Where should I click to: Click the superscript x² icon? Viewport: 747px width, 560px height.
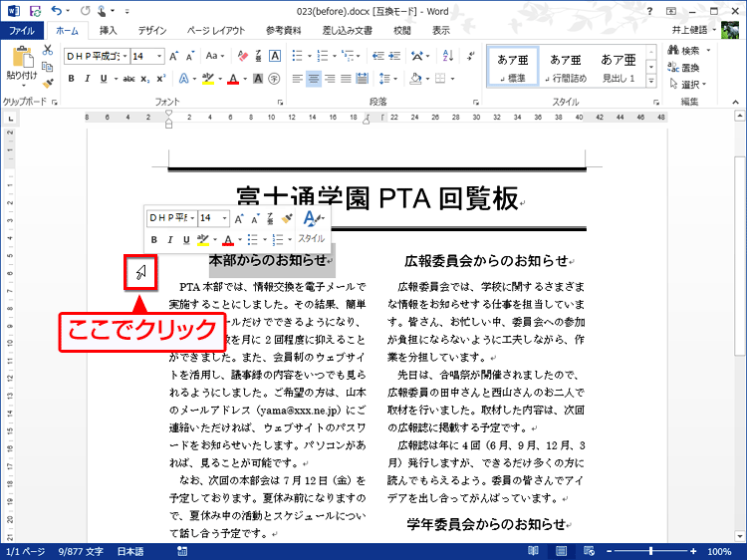tap(161, 79)
